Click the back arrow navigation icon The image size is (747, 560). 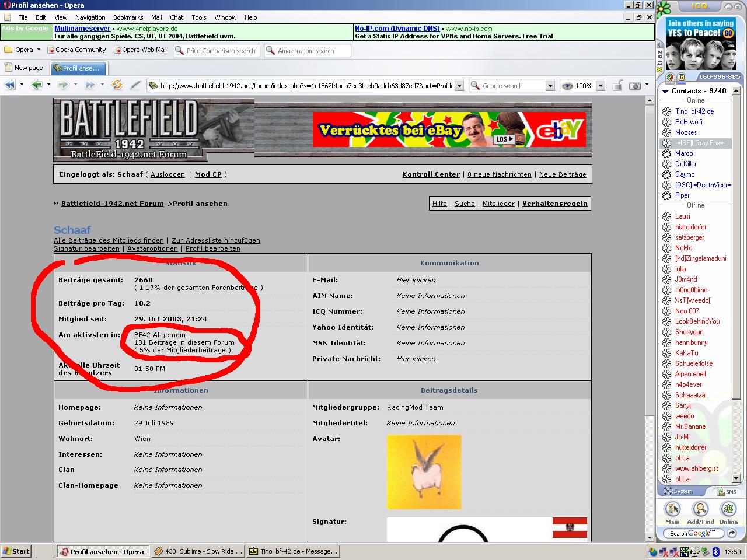pos(37,85)
